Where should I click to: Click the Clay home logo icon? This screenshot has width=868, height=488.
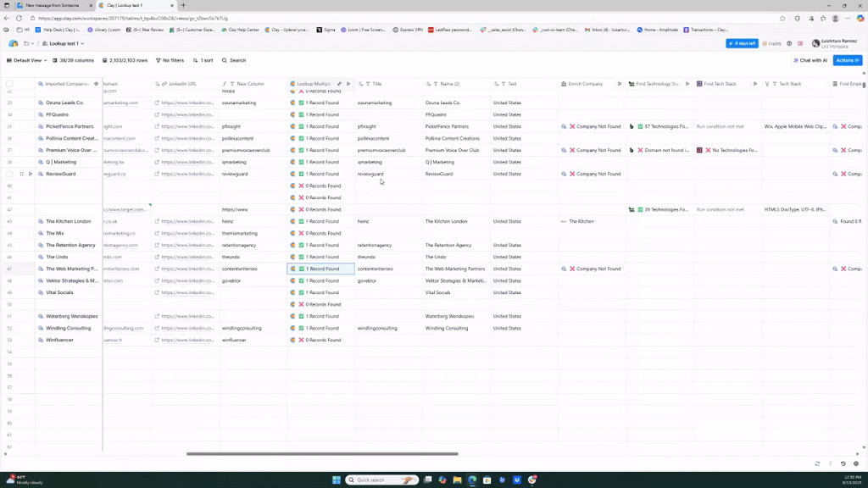coord(13,43)
